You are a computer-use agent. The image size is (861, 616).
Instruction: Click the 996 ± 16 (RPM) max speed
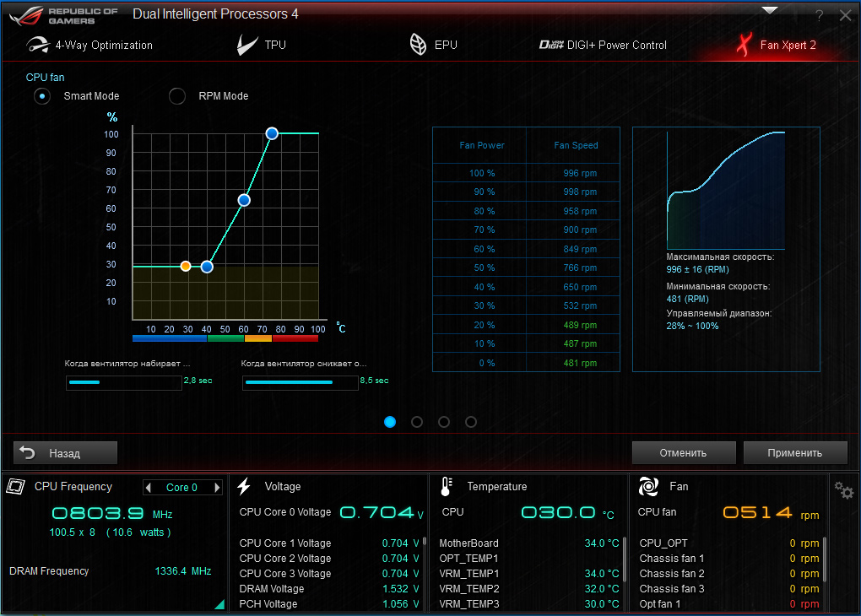coord(698,269)
